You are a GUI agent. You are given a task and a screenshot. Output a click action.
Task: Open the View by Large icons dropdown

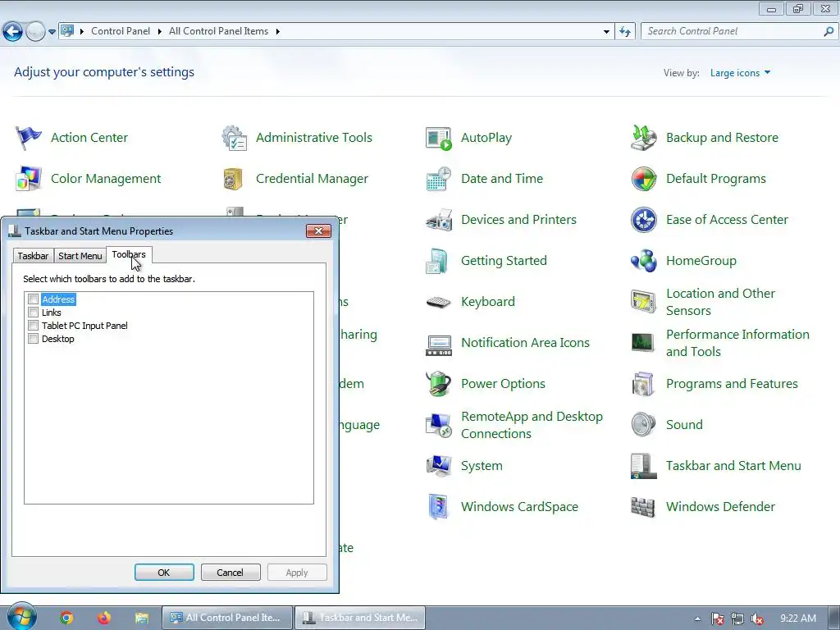(741, 73)
